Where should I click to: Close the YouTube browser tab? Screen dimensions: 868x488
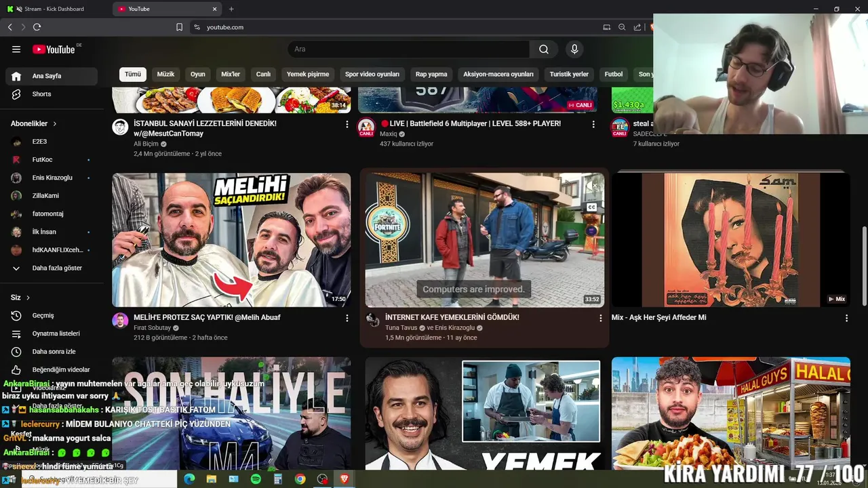[x=215, y=9]
